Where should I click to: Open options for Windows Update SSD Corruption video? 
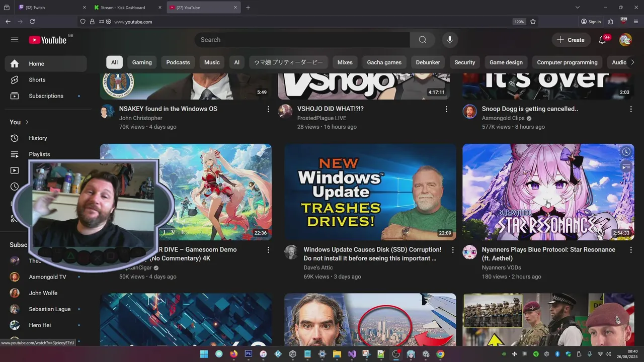click(x=452, y=250)
